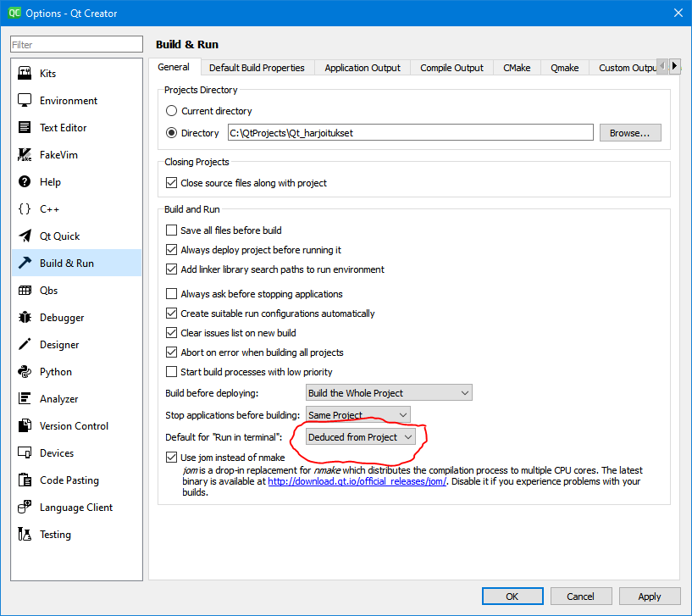
Task: Select the Testing flask icon
Action: click(x=25, y=535)
